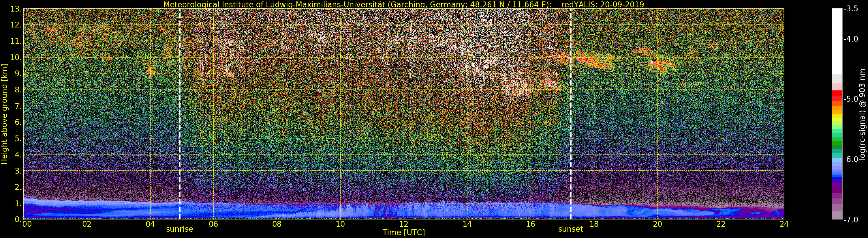Select the '12' tick on the time axis
This screenshot has width=868, height=238.
(x=404, y=224)
